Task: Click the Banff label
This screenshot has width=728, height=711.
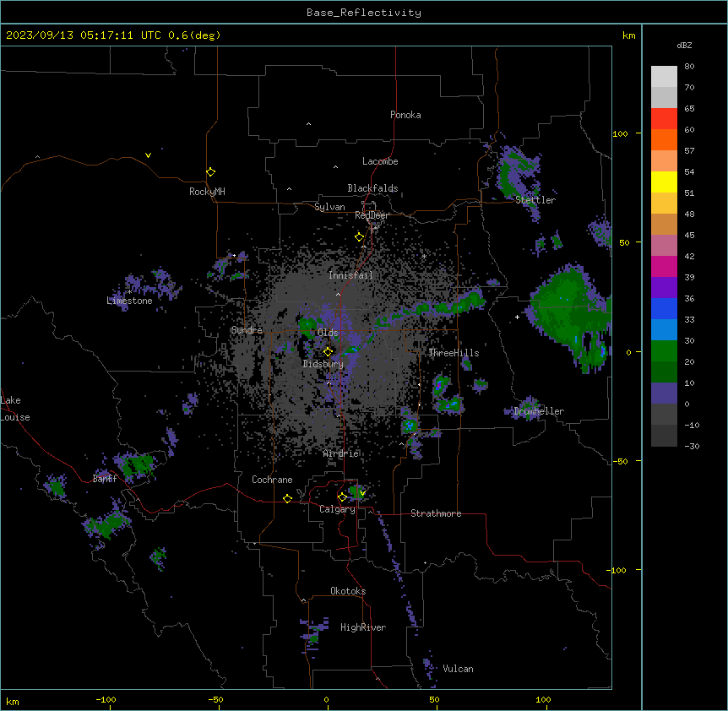Action: 105,479
